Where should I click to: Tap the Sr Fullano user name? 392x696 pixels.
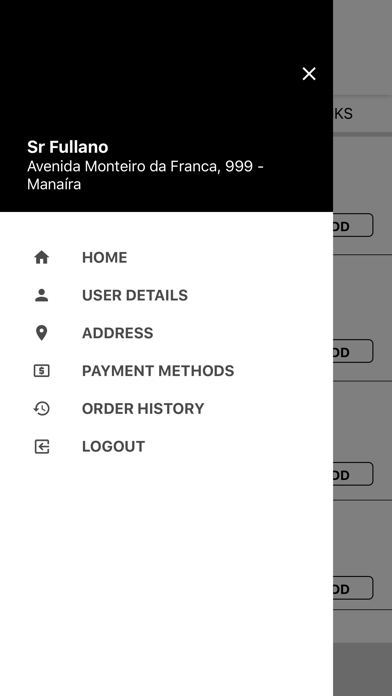[67, 147]
